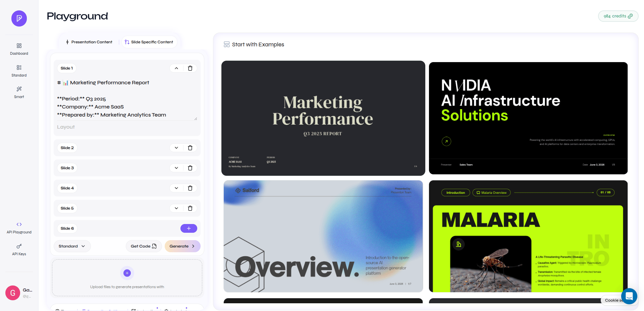This screenshot has width=644, height=311.
Task: Open the 984 credits badge
Action: (618, 16)
